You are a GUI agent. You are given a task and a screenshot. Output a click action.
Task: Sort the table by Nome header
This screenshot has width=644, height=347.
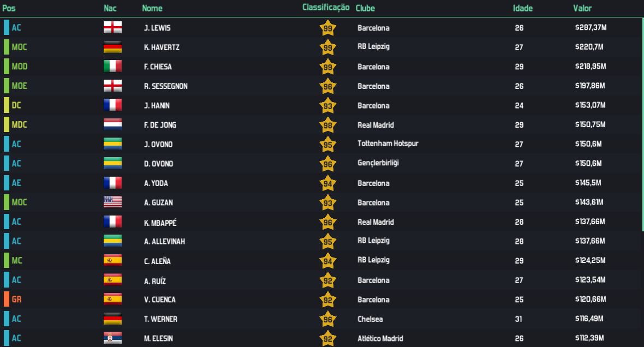(152, 8)
